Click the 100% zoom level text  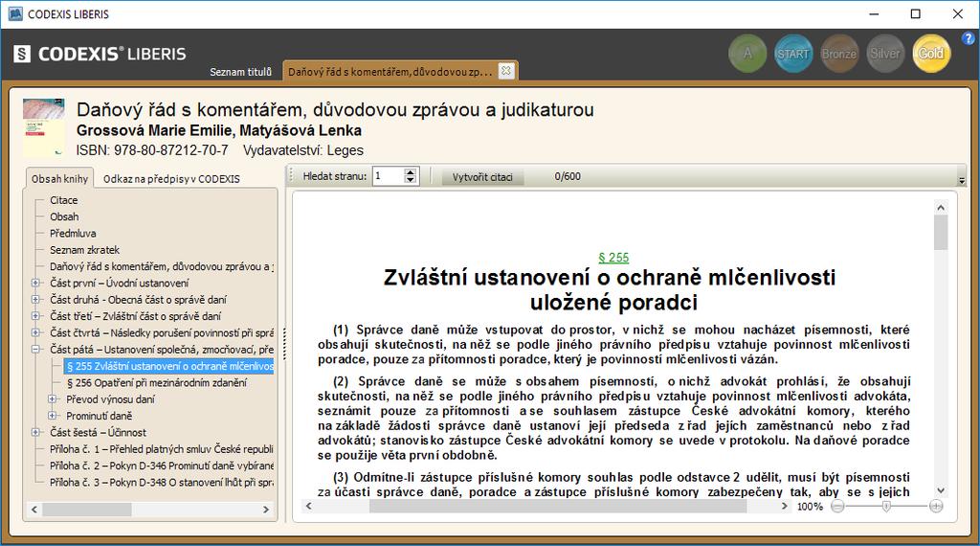810,507
